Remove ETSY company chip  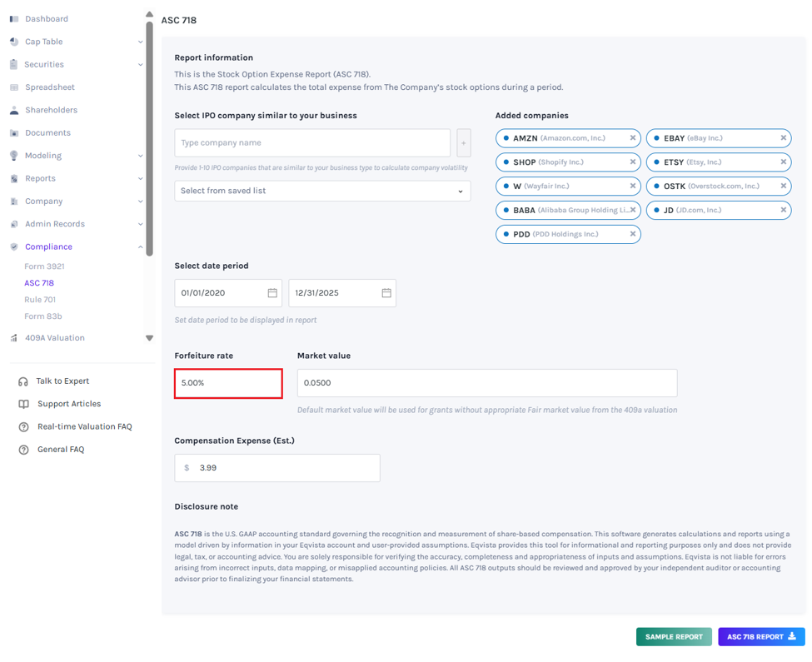[783, 162]
